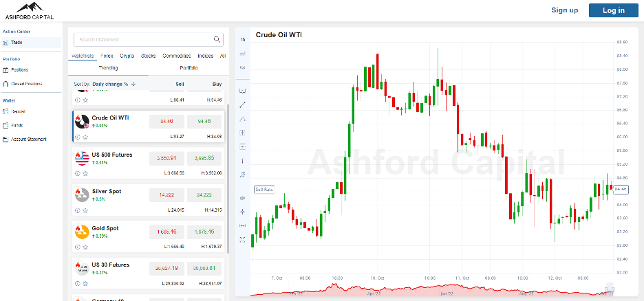The width and height of the screenshot is (644, 301).
Task: Star Crude Oil WTI as favorite
Action: pos(85,137)
